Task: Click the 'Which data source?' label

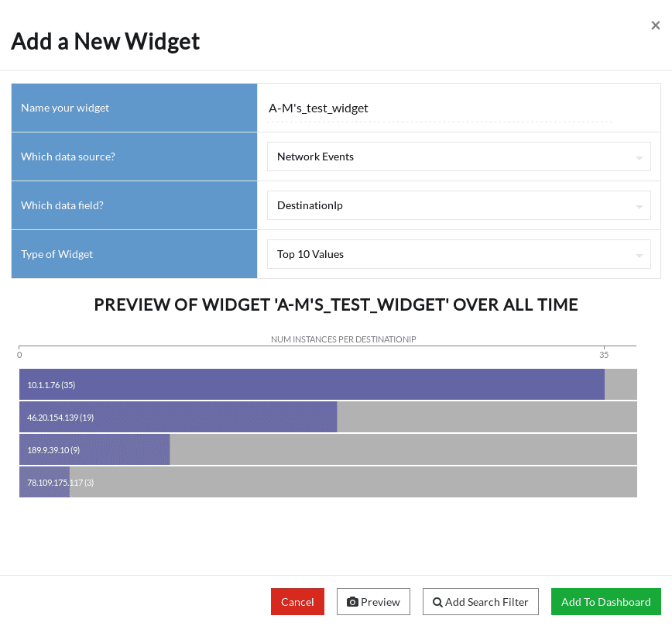Action: [68, 156]
